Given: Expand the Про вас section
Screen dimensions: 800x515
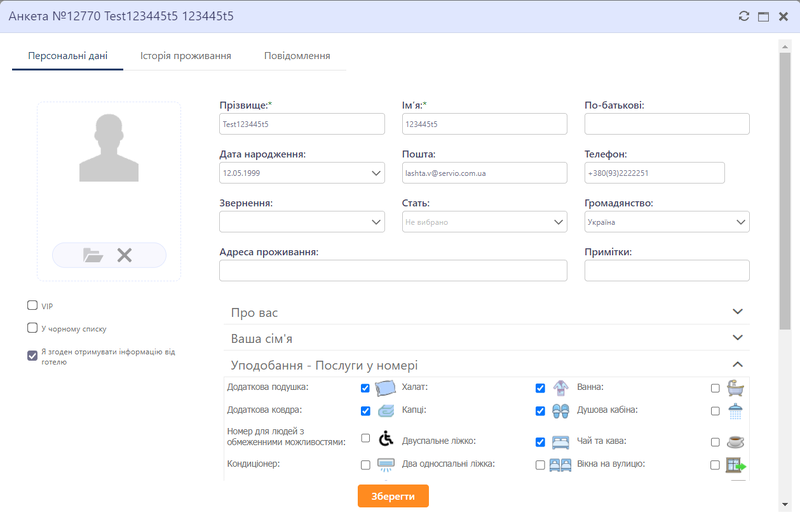Looking at the screenshot, I should [486, 313].
